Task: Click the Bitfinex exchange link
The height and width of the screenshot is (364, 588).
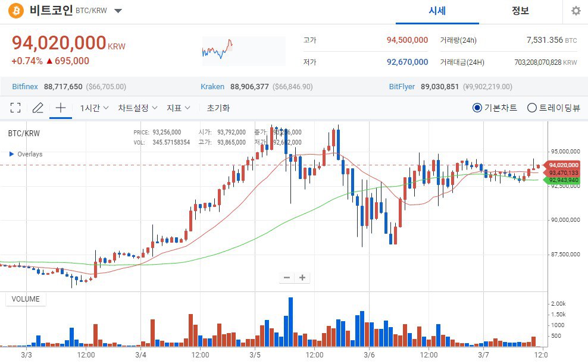Action: [x=25, y=87]
